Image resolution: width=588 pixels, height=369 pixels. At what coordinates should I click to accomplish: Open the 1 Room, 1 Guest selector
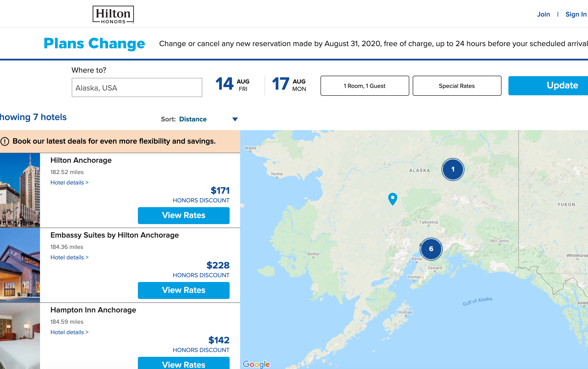coord(365,86)
